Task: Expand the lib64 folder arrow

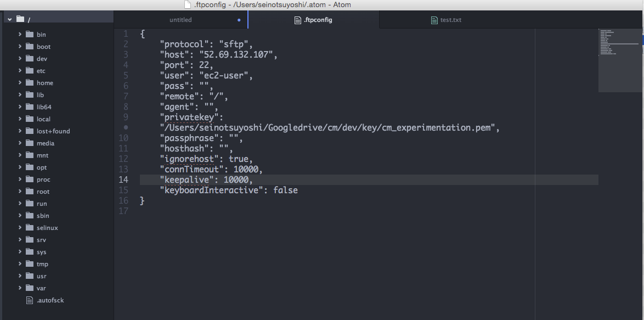Action: click(x=20, y=107)
